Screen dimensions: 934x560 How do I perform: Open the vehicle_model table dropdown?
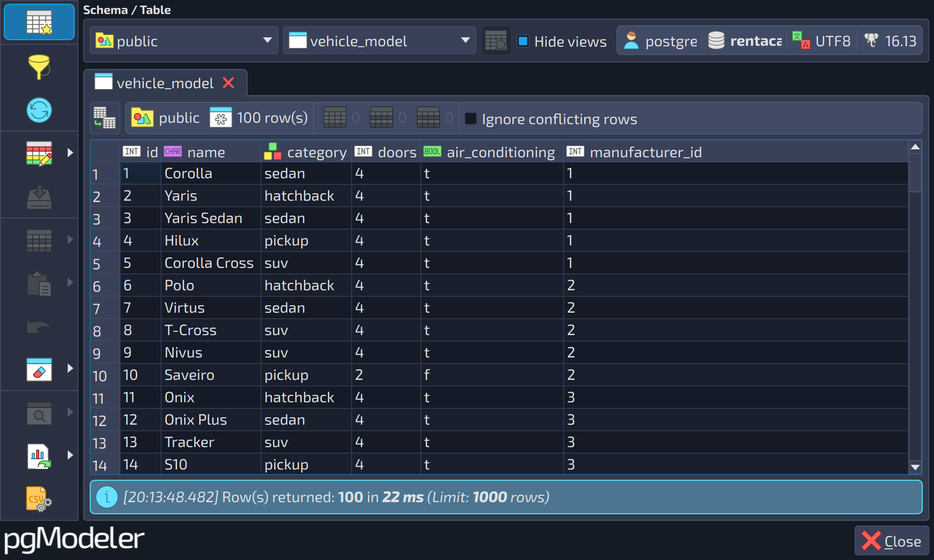tap(380, 41)
